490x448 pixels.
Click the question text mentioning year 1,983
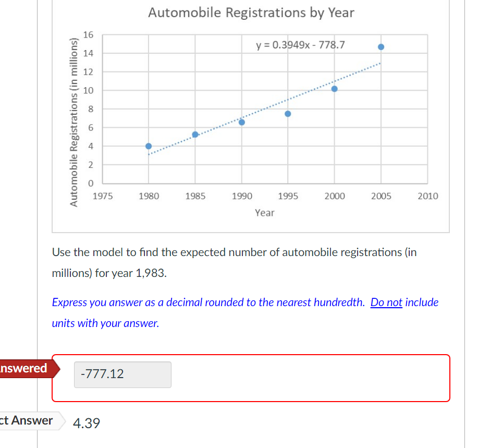(235, 263)
